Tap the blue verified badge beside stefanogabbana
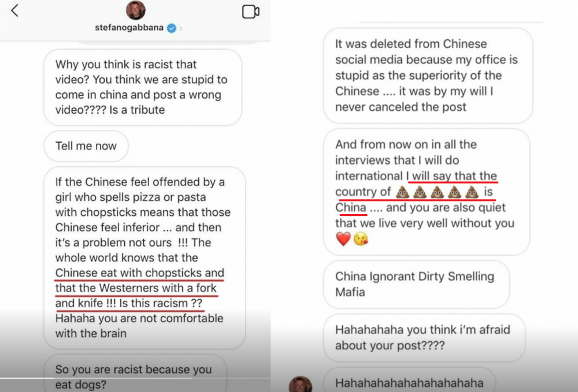Screen dimensions: 578x392 pyautogui.click(x=172, y=28)
